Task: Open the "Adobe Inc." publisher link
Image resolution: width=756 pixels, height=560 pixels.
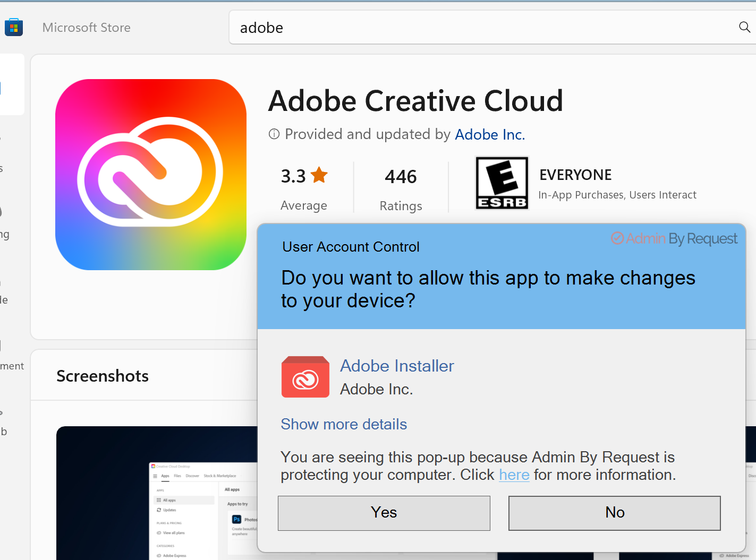Action: [490, 134]
